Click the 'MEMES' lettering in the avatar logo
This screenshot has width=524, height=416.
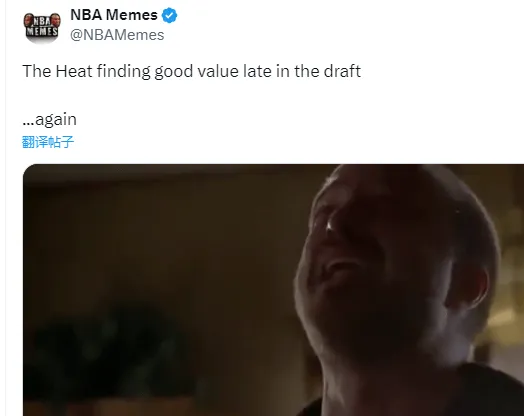pos(42,32)
